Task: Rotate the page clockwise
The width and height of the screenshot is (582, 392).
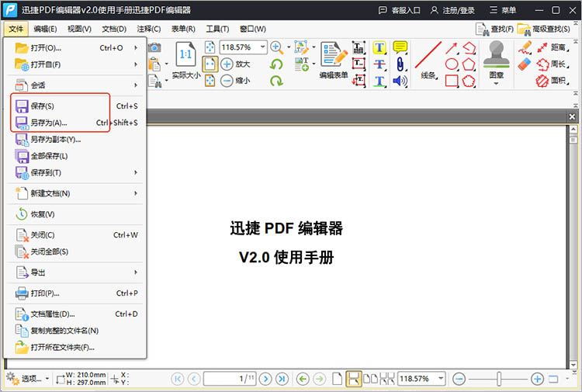Action: tap(276, 81)
